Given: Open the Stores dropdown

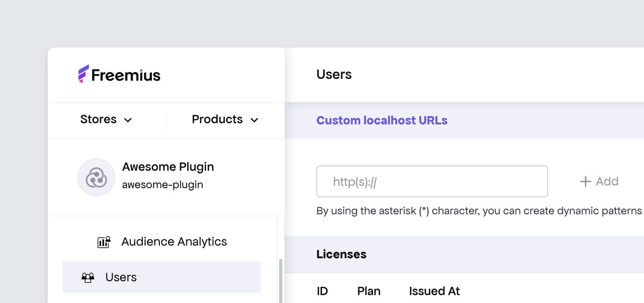Looking at the screenshot, I should coord(106,120).
